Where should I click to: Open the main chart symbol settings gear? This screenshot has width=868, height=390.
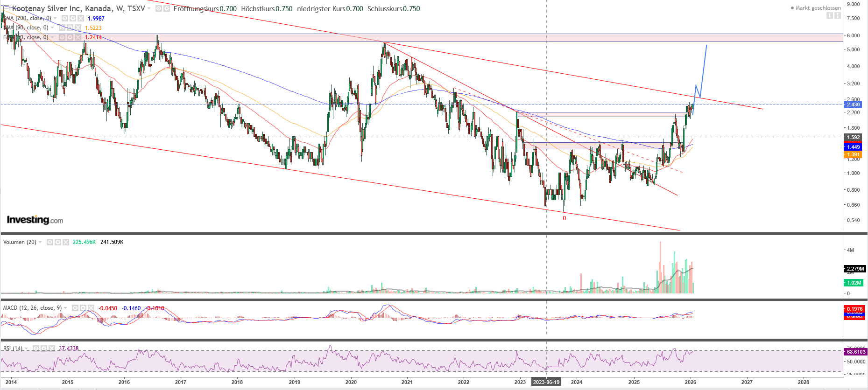[166, 9]
